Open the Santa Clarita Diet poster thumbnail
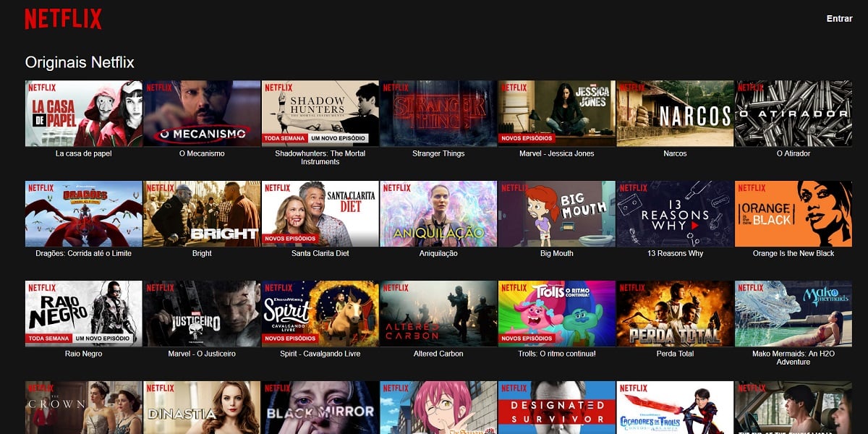 click(x=320, y=214)
